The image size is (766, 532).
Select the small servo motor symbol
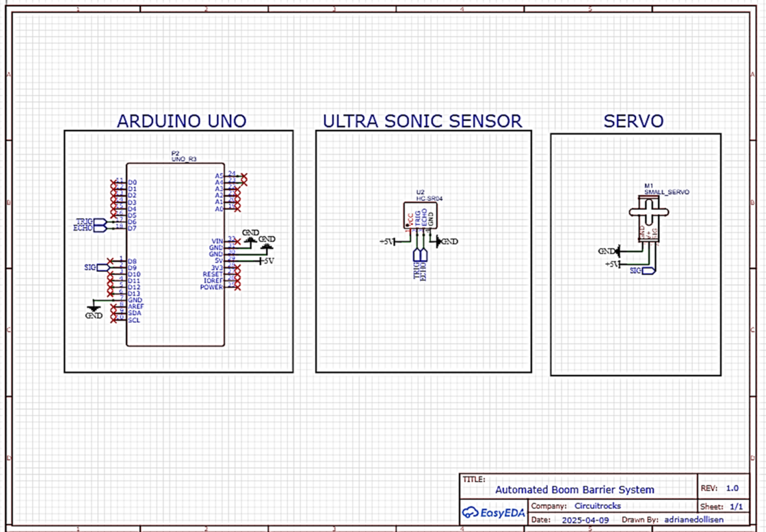649,216
